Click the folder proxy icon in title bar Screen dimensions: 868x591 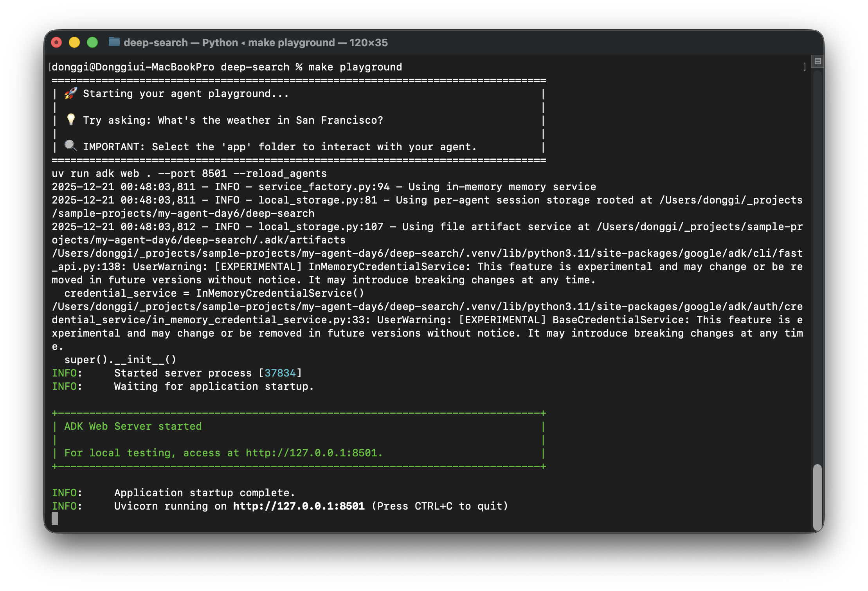click(x=114, y=42)
